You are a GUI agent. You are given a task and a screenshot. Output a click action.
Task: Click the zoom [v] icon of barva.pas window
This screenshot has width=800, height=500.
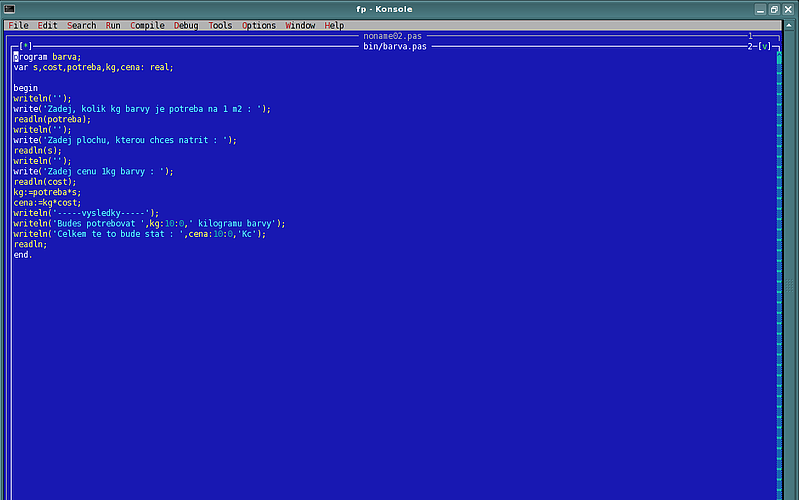tap(765, 46)
